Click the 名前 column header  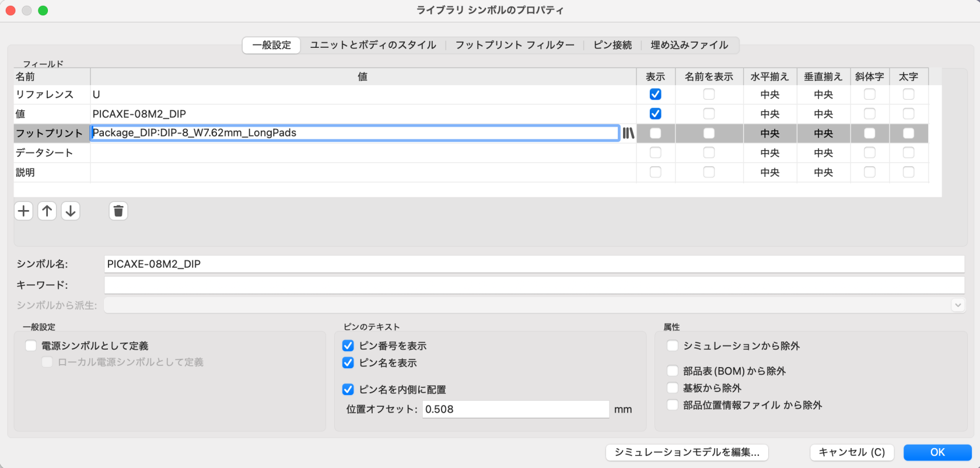click(52, 76)
